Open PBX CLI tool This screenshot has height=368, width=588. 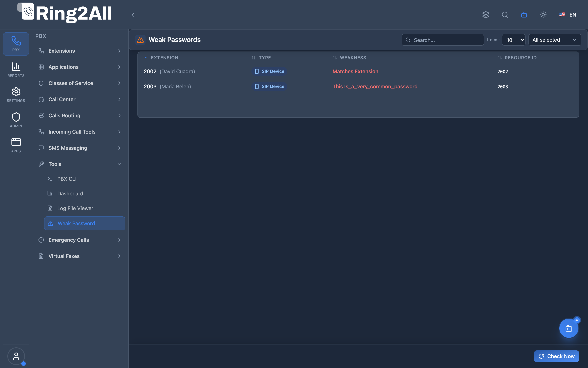click(x=85, y=179)
